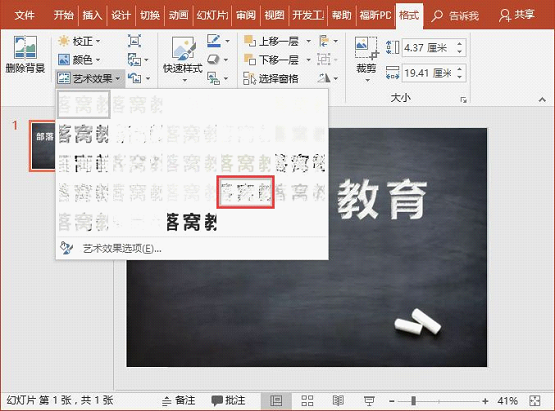This screenshot has height=411, width=555.
Task: Click the 告诉我 search box
Action: [455, 16]
